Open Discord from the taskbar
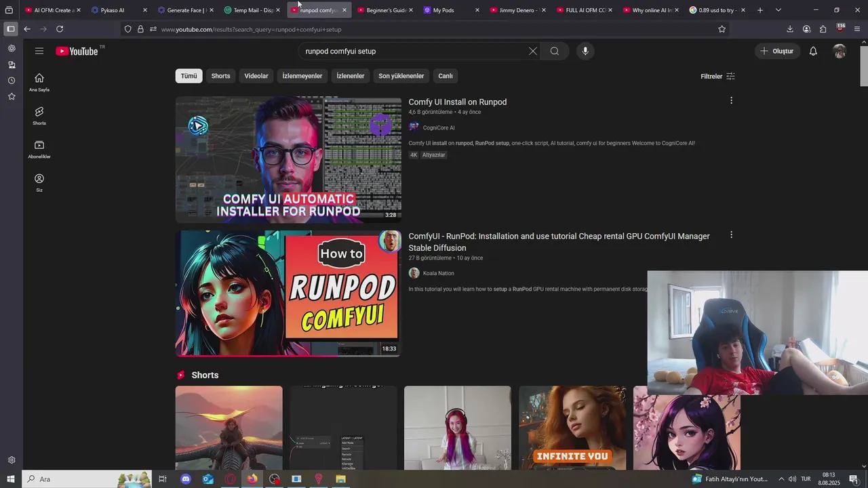This screenshot has width=868, height=488. pyautogui.click(x=186, y=479)
